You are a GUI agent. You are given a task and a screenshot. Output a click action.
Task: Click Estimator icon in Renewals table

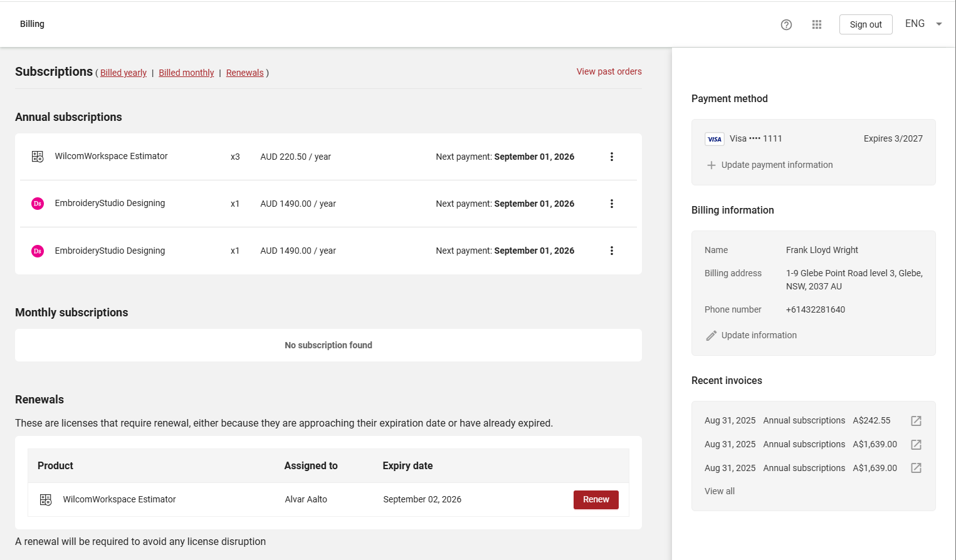pos(46,500)
